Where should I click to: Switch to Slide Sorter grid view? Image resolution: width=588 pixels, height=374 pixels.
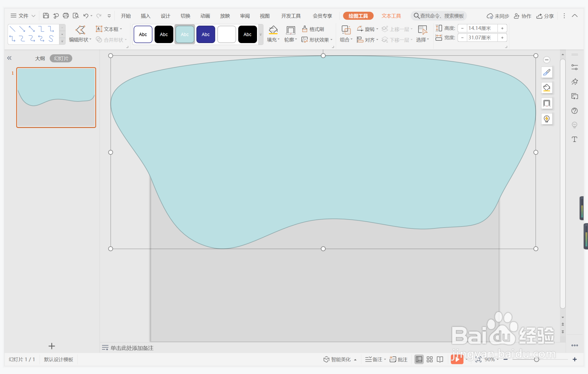[x=429, y=359]
